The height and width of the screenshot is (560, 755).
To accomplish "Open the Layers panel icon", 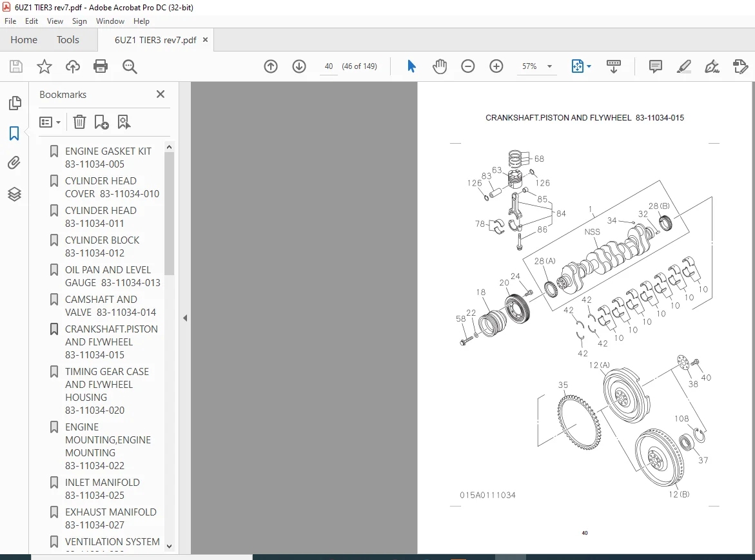I will pos(14,194).
